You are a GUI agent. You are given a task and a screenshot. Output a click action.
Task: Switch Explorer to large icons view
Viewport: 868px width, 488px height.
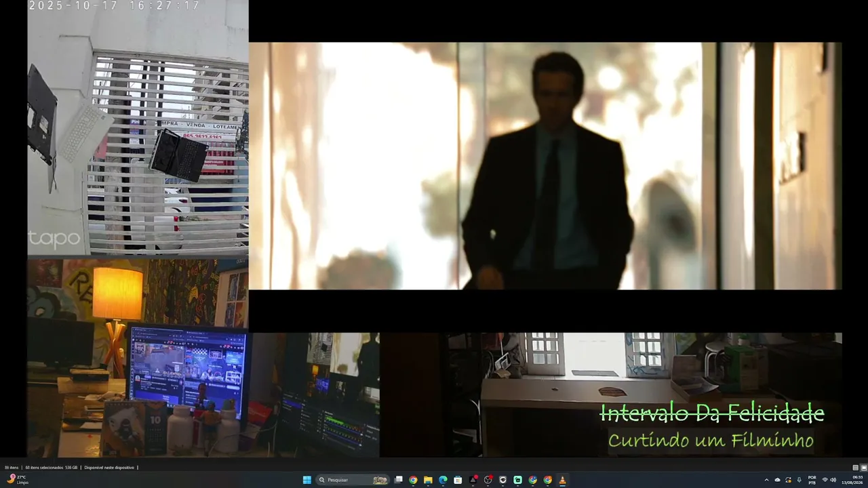pyautogui.click(x=864, y=468)
